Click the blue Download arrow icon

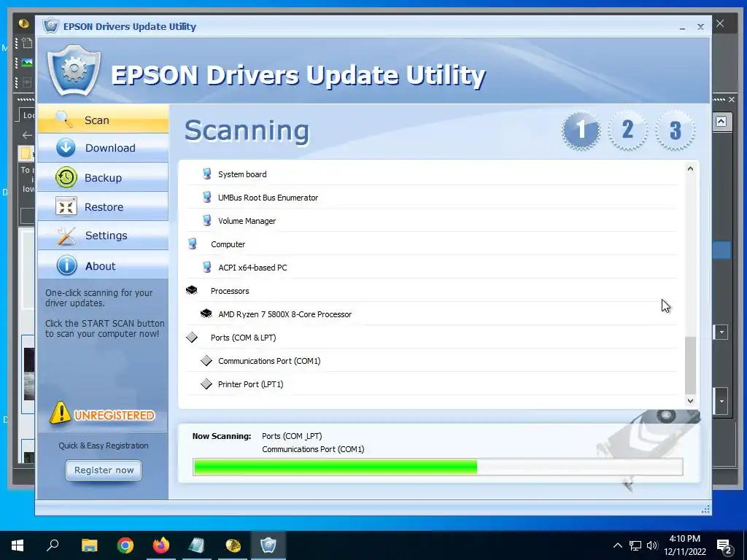(x=66, y=147)
